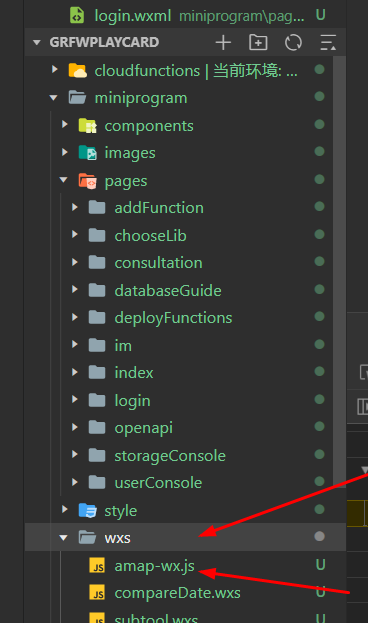Expand the index folder arrow
Screen dimensions: 368x623
[x=75, y=372]
